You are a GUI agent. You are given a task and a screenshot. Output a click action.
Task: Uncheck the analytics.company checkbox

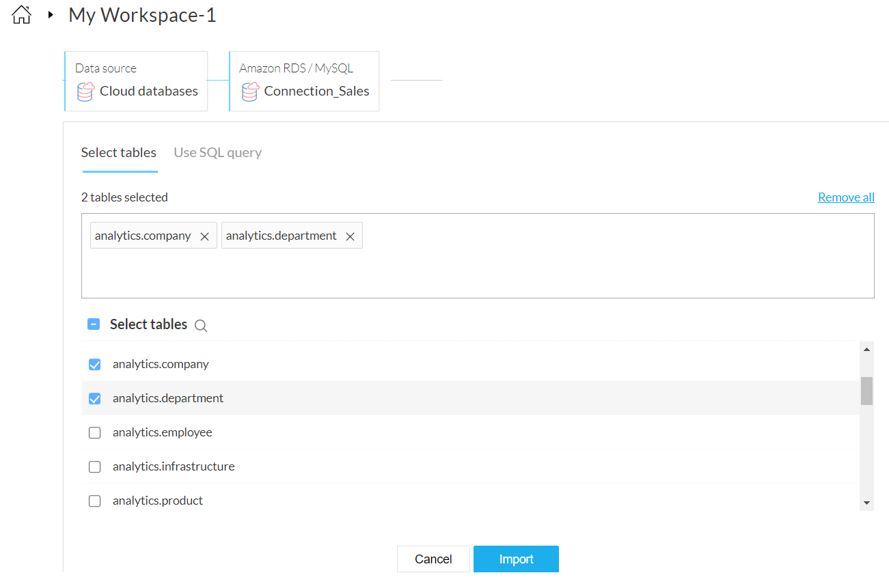coord(95,365)
